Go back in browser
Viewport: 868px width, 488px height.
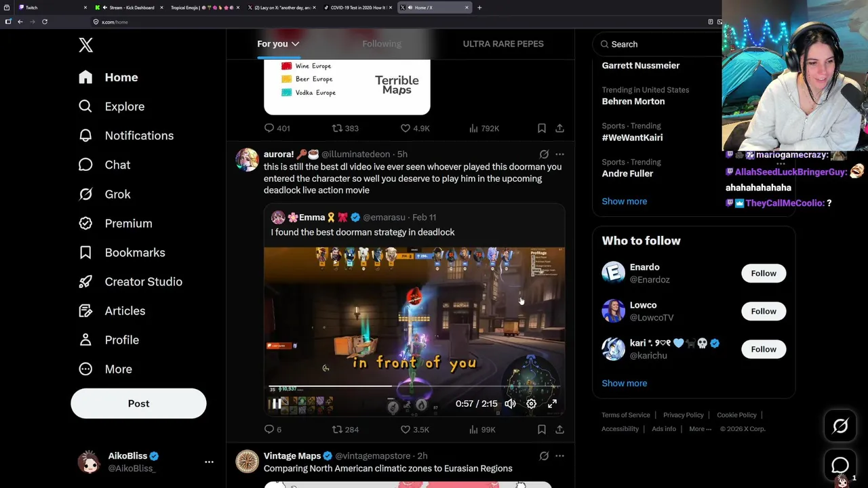20,22
